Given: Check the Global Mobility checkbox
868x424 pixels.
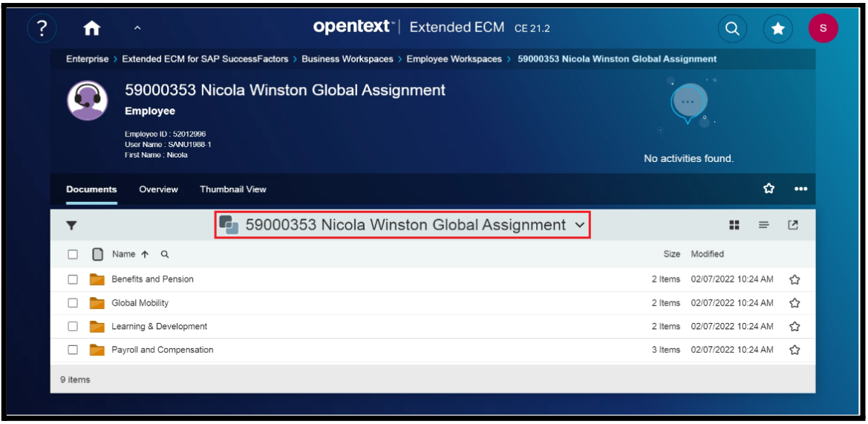Looking at the screenshot, I should click(73, 303).
